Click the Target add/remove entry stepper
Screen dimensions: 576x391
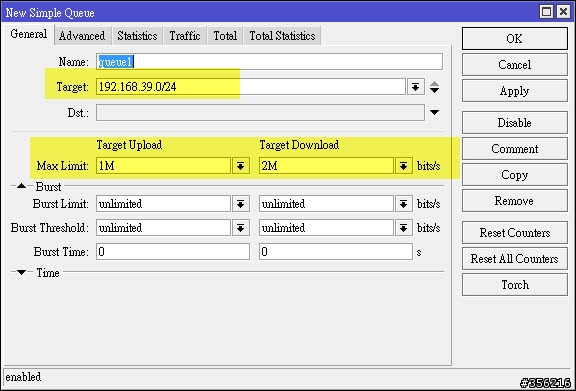(435, 87)
